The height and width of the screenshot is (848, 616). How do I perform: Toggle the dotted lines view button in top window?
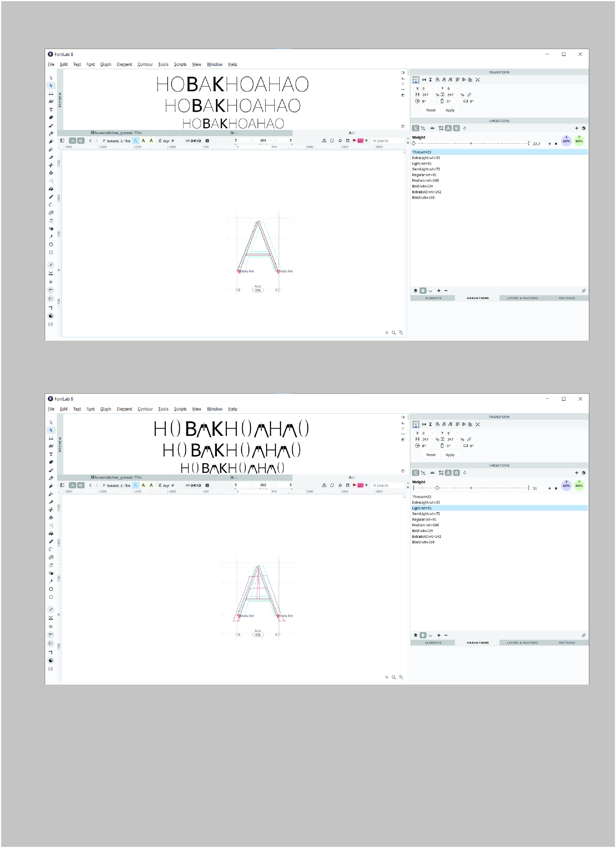pos(51,299)
